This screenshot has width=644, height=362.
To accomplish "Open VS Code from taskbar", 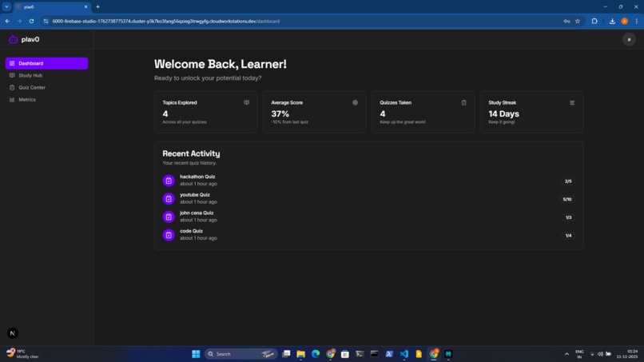I will 404,354.
